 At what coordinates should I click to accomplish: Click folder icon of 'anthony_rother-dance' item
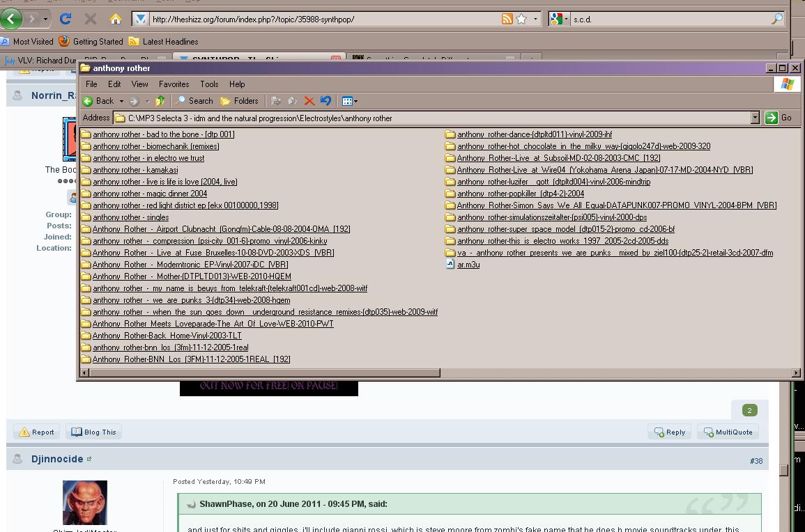[450, 134]
